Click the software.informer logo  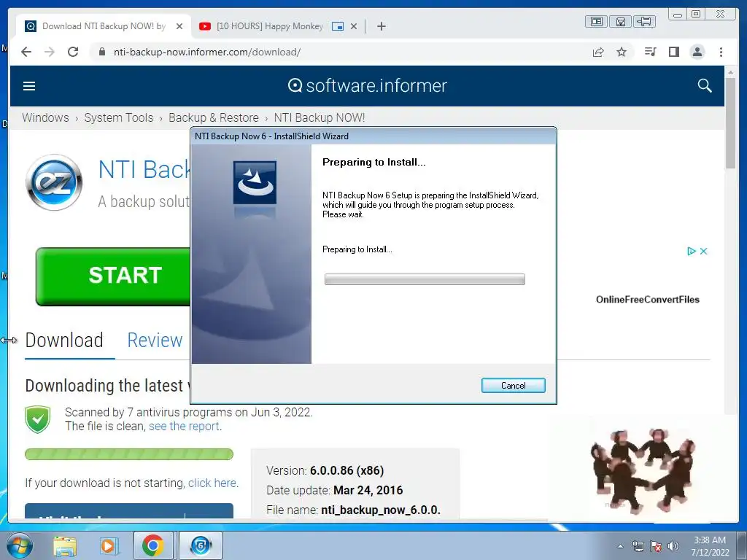368,86
